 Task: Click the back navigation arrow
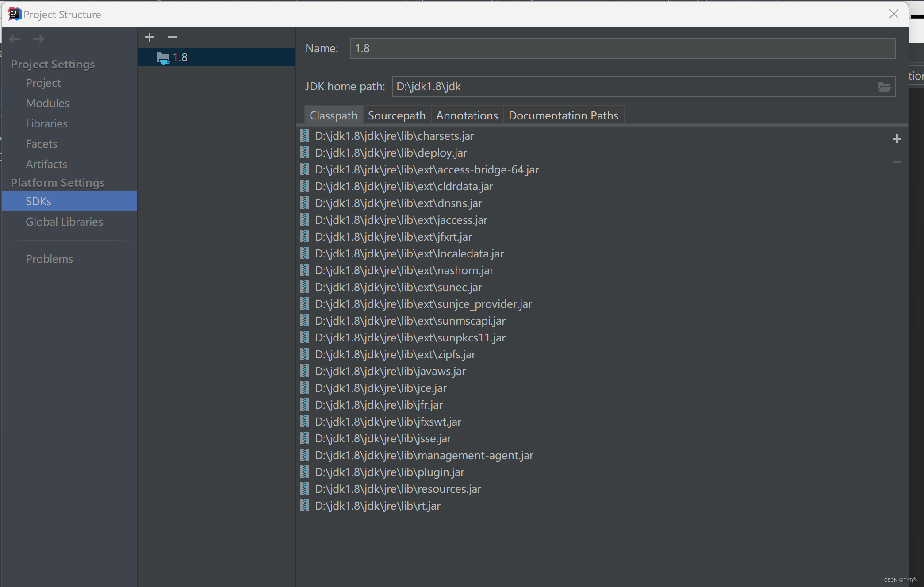click(15, 39)
